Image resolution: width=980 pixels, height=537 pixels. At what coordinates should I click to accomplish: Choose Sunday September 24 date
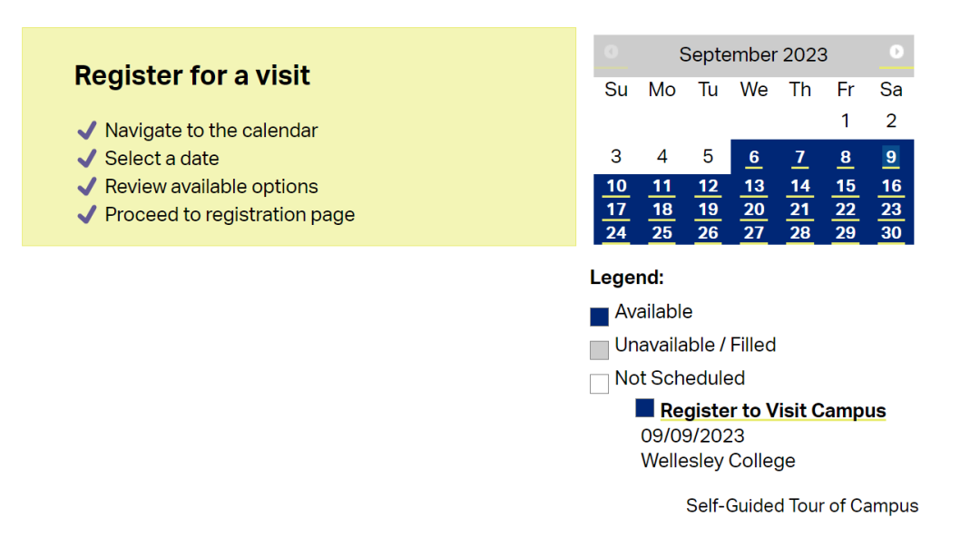616,233
